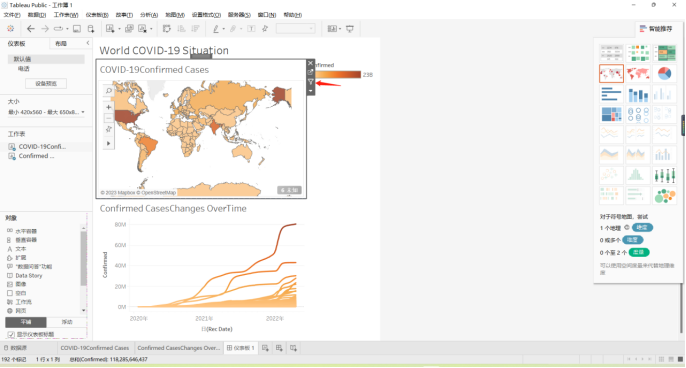Click objects list scroll up arrow
686x368 pixels.
[x=84, y=228]
